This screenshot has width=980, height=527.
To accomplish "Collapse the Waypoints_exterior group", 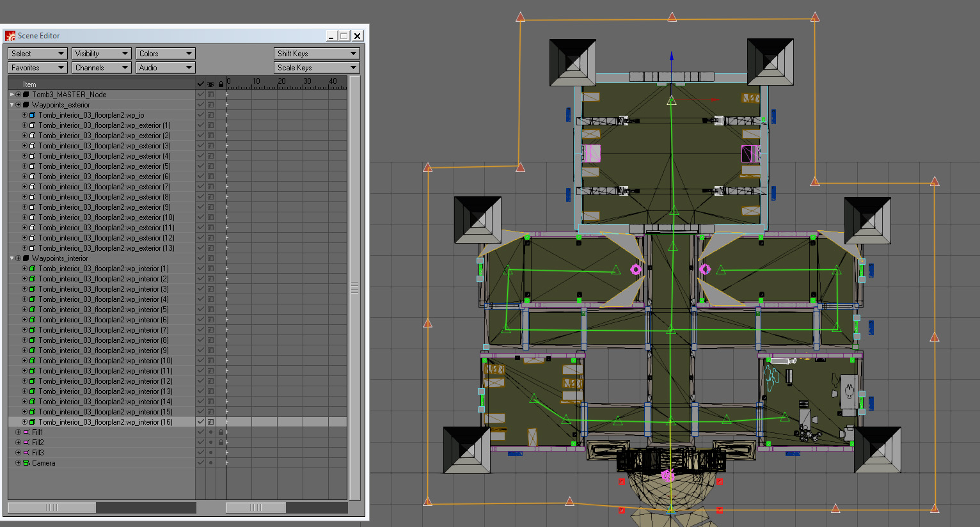I will (12, 105).
